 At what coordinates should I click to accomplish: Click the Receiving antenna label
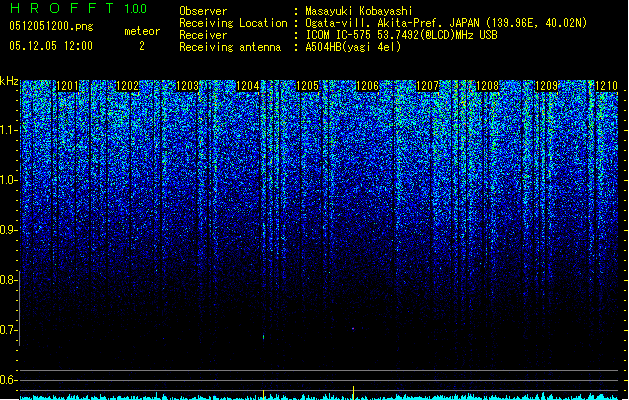[230, 47]
